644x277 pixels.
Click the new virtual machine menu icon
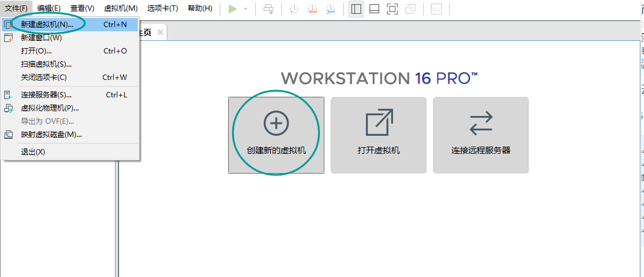tap(8, 25)
